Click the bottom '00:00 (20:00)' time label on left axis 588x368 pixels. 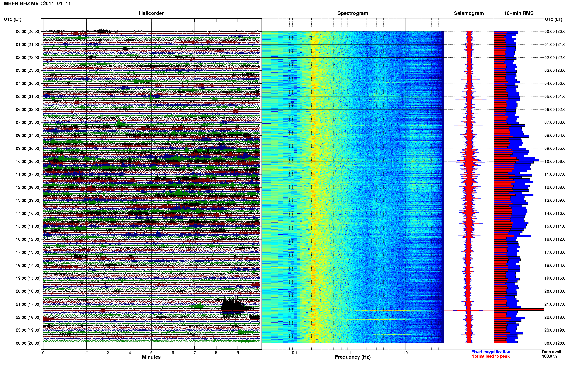28,343
